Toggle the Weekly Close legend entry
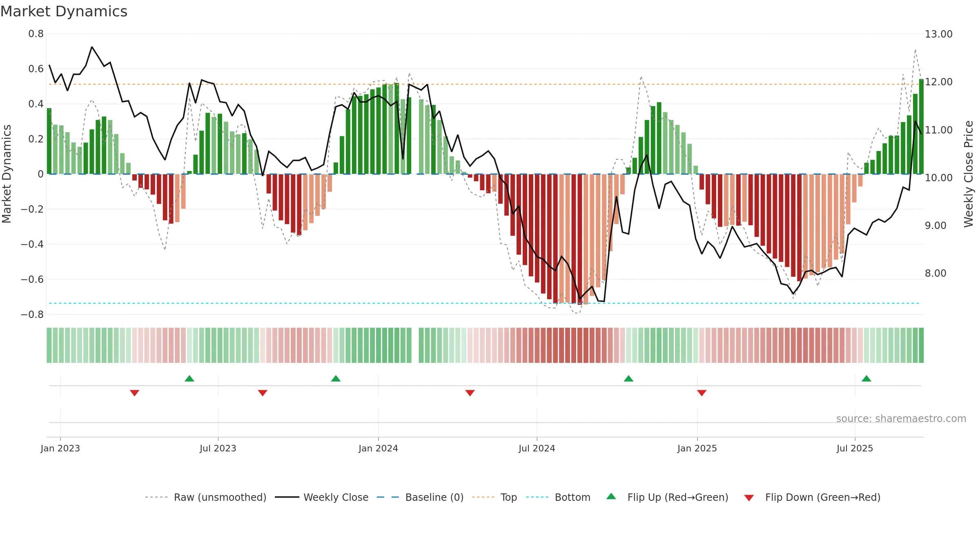The width and height of the screenshot is (980, 551). pos(321,497)
